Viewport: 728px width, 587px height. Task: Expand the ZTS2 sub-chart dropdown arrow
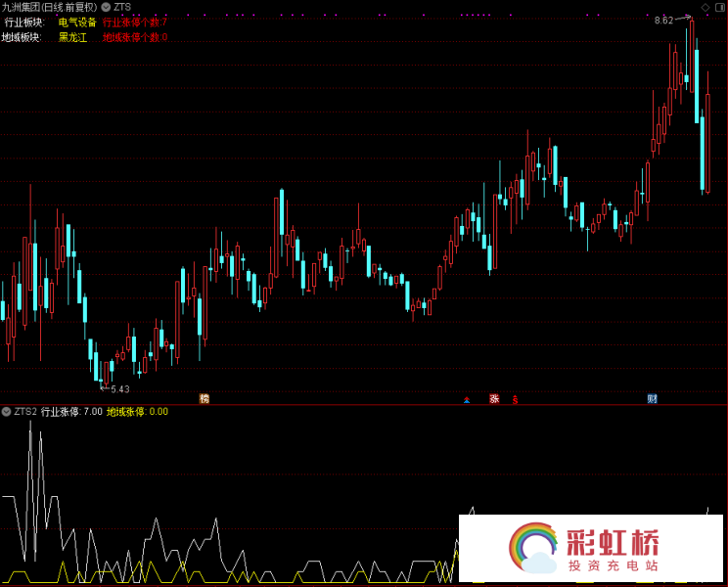pyautogui.click(x=7, y=412)
